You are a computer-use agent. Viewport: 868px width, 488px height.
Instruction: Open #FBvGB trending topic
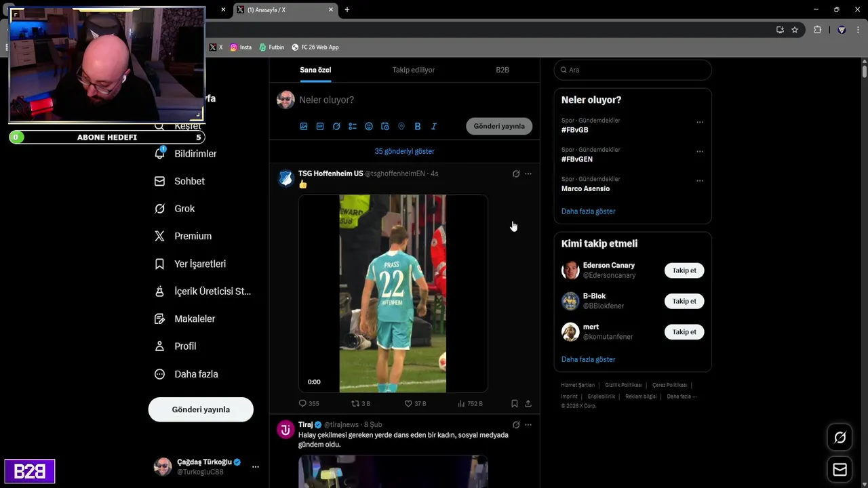pyautogui.click(x=574, y=130)
